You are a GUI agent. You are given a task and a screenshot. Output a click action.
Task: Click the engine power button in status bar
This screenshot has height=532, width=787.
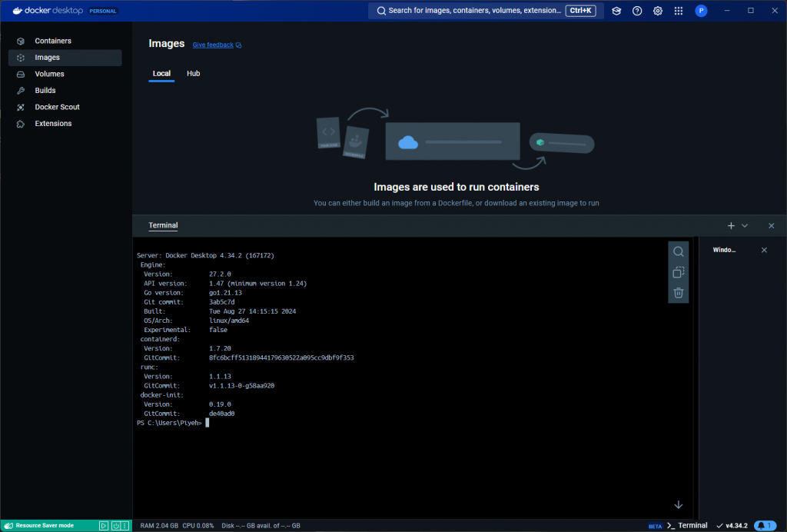pyautogui.click(x=115, y=526)
